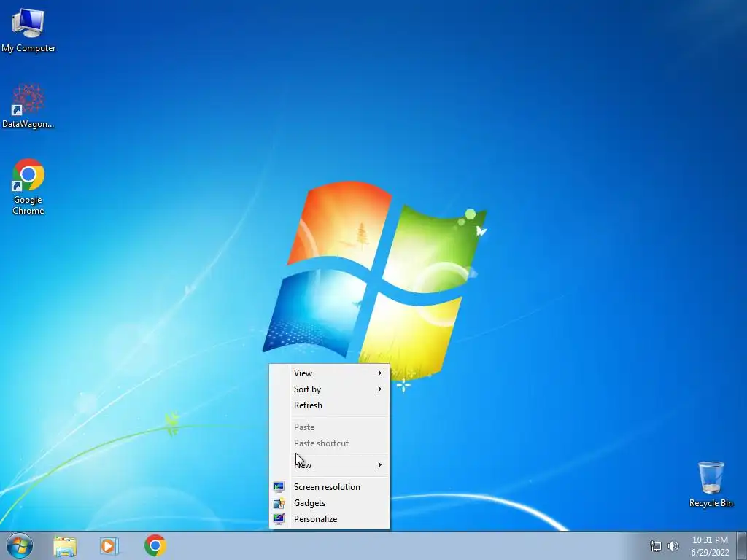This screenshot has height=560, width=747.
Task: Open the View submenu
Action: (x=330, y=373)
